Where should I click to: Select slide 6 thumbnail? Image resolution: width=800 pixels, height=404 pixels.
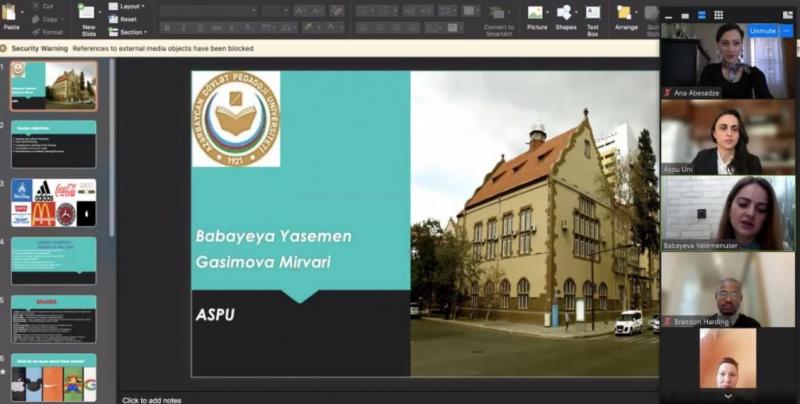(54, 377)
